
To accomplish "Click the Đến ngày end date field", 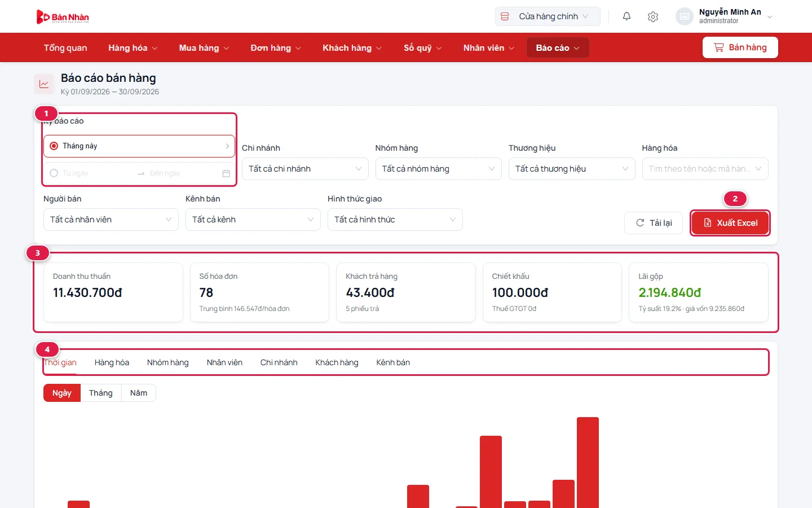I will point(183,173).
